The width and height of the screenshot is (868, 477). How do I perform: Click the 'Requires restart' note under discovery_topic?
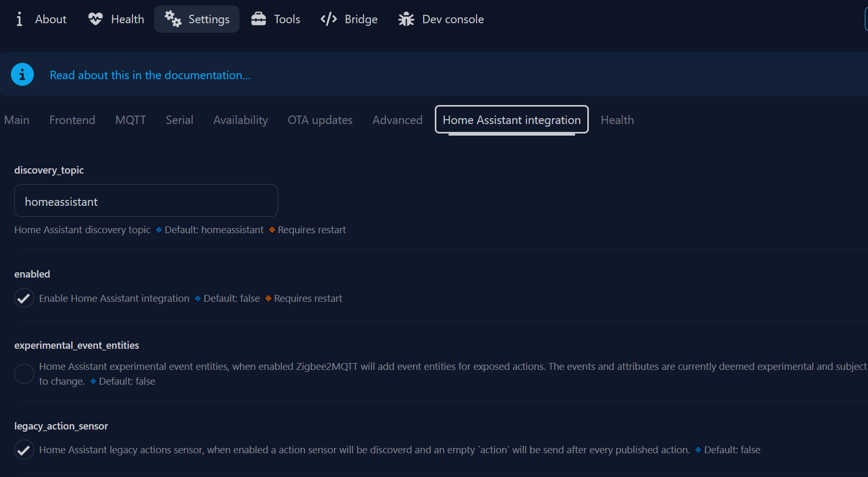point(312,230)
